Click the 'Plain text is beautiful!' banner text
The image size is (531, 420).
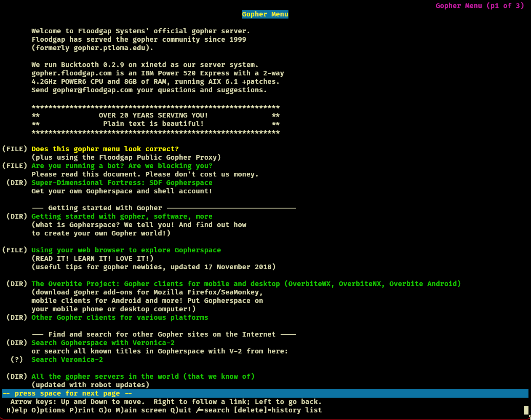pyautogui.click(x=154, y=124)
